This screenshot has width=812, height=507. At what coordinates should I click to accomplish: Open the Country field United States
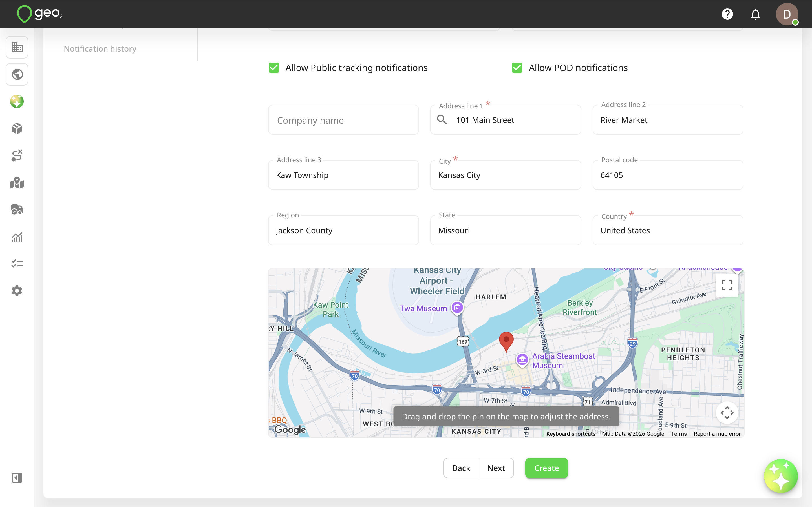tap(668, 230)
